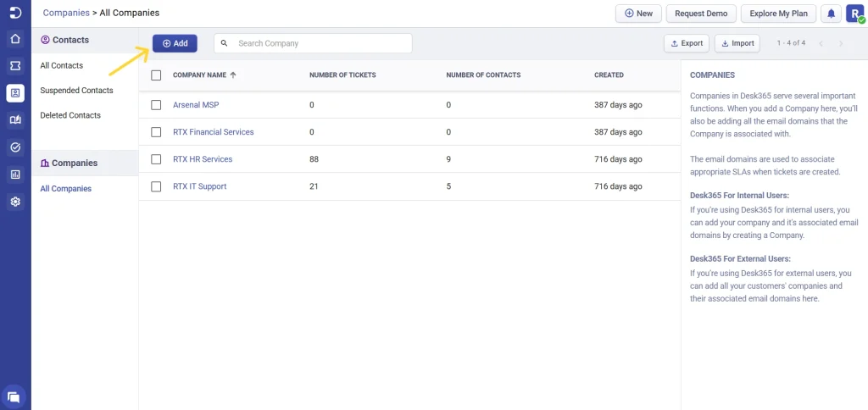Click the Add company button
Screen dimensions: 868x410
coord(175,43)
